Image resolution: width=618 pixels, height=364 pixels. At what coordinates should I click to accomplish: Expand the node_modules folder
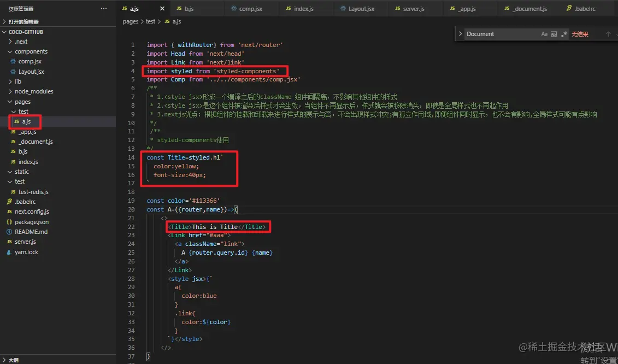(58, 91)
